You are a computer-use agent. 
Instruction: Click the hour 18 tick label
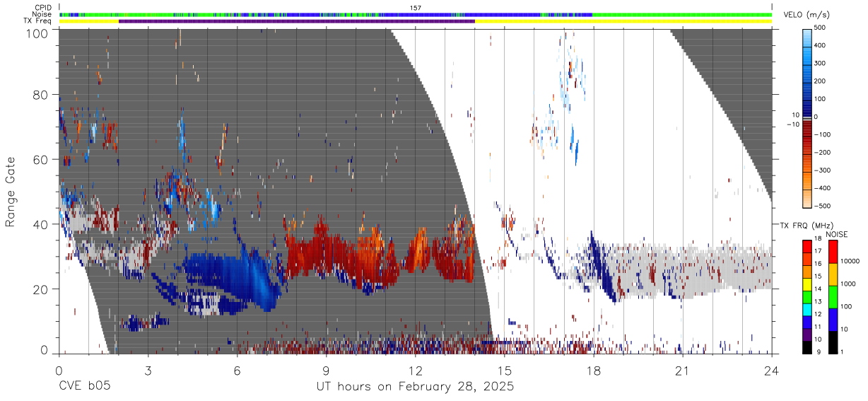pos(593,371)
